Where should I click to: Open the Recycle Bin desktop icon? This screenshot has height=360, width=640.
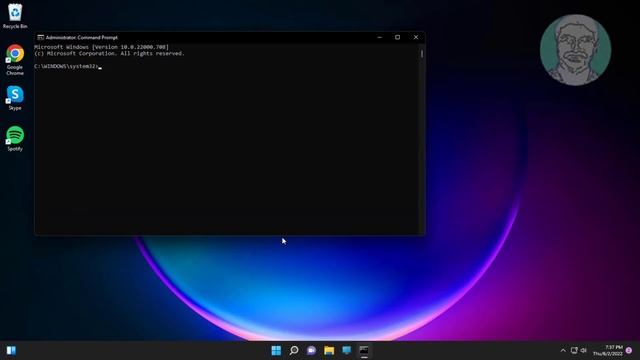coord(15,16)
